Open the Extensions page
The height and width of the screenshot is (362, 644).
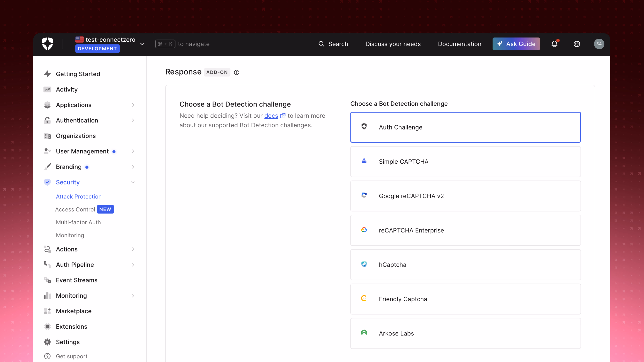71,327
